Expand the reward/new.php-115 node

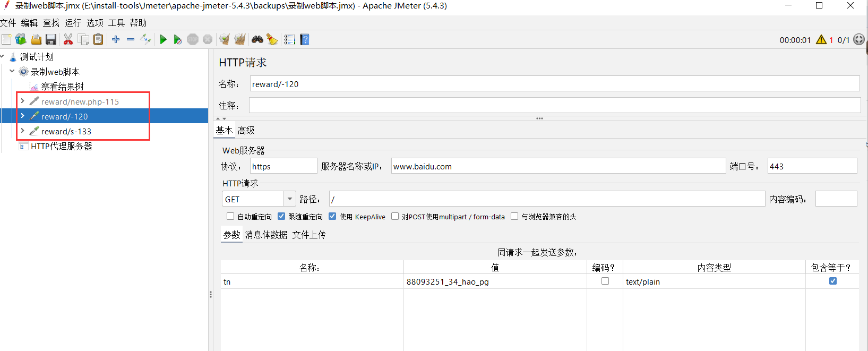22,101
